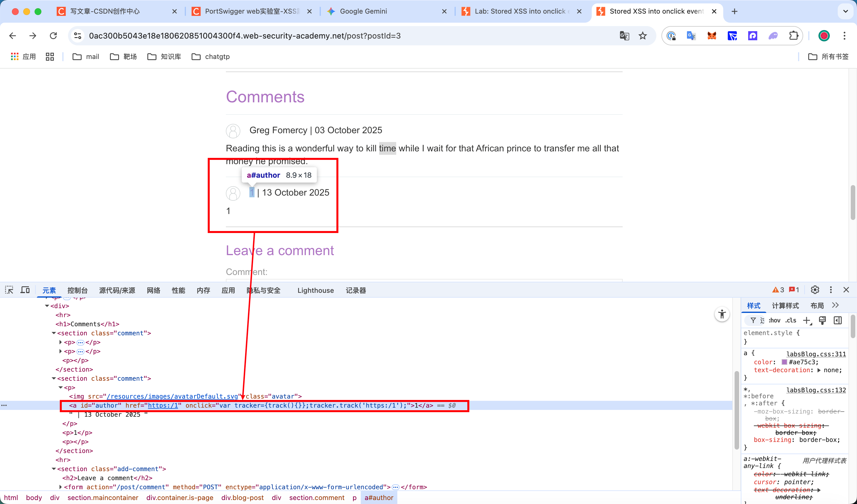Toggle the :hov element state panel
Screen dimensions: 857x504
point(774,320)
